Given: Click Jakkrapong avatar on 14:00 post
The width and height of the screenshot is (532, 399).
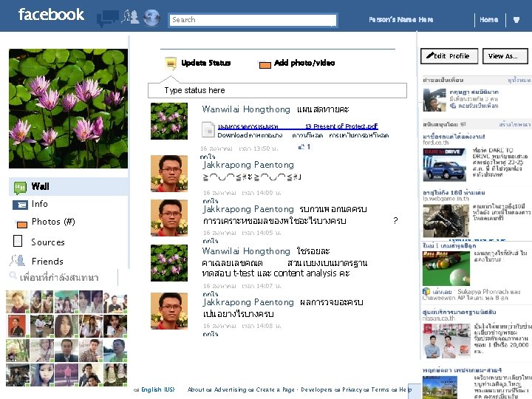Looking at the screenshot, I should [169, 174].
